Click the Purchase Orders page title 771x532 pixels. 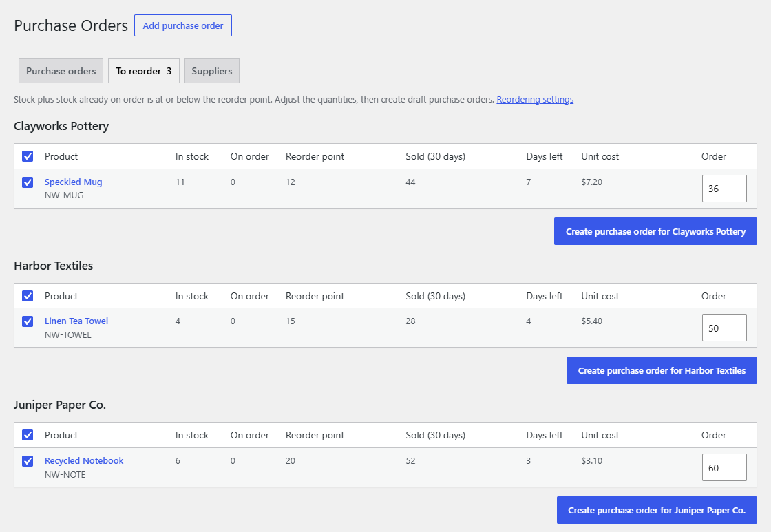tap(71, 25)
